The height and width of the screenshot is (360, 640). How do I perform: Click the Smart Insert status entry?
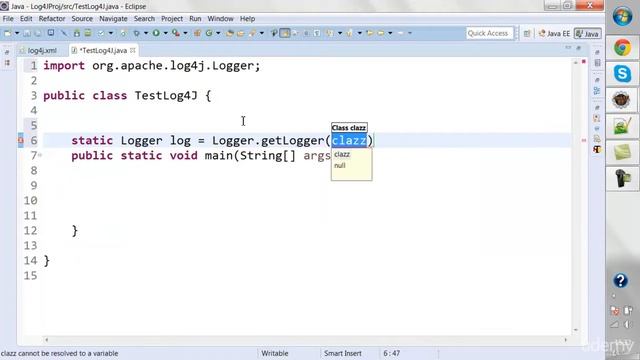point(343,353)
